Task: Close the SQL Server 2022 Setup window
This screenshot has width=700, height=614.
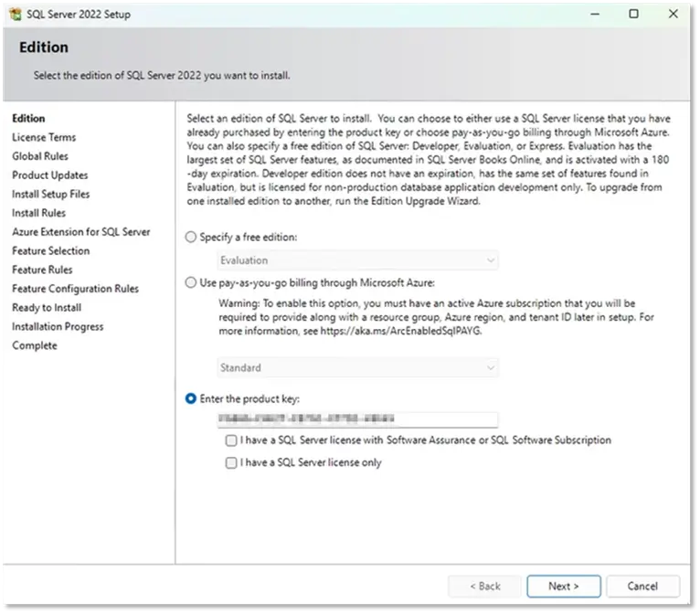Action: click(x=673, y=14)
